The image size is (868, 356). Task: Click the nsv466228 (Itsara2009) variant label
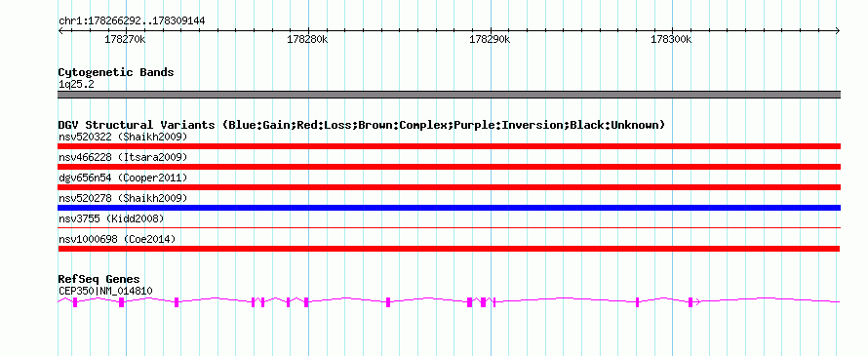123,157
